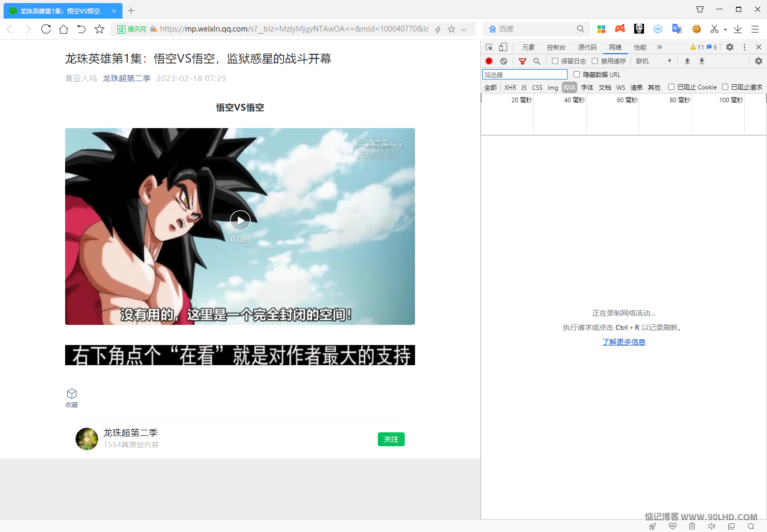Enable the 禁用缓存 checkbox
Image resolution: width=767 pixels, height=532 pixels.
tap(595, 61)
